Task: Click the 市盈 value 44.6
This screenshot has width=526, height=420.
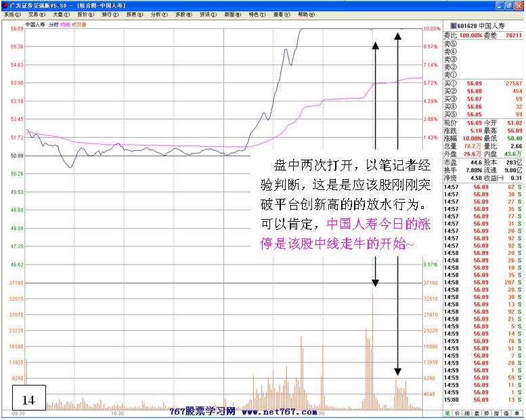Action: 477,162
